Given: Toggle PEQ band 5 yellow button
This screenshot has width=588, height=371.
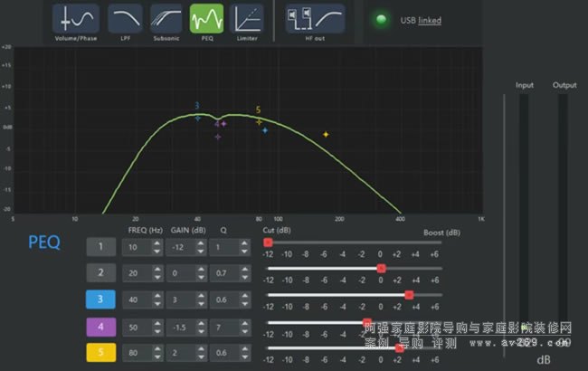Looking at the screenshot, I should tap(101, 353).
